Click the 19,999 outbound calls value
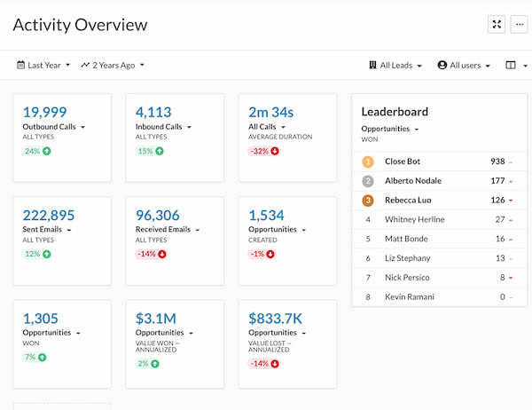Screen dimensions: 532x410 coord(45,112)
